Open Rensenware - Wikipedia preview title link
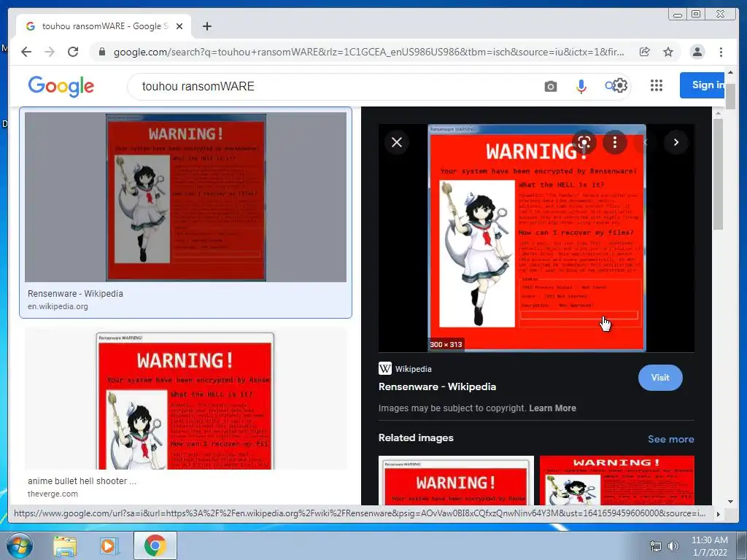Viewport: 747px width, 560px height. tap(438, 386)
